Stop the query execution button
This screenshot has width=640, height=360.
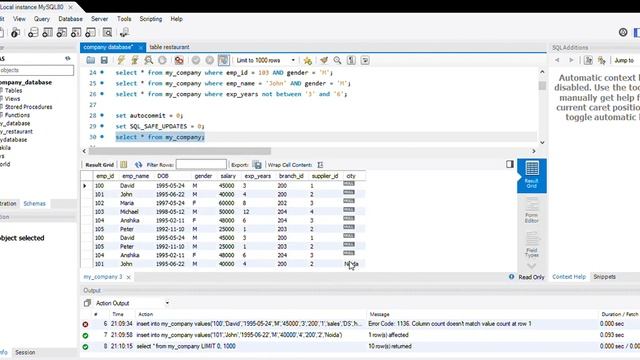tap(162, 60)
